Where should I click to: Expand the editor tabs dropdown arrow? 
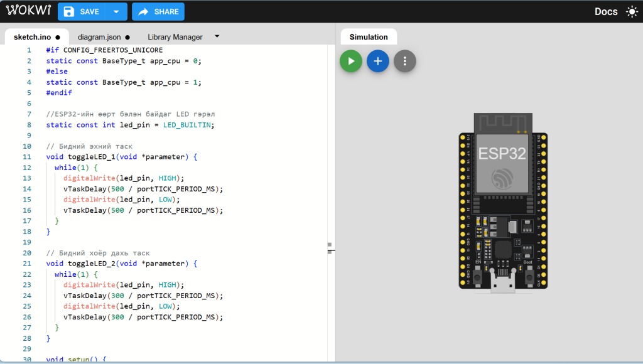click(x=217, y=36)
